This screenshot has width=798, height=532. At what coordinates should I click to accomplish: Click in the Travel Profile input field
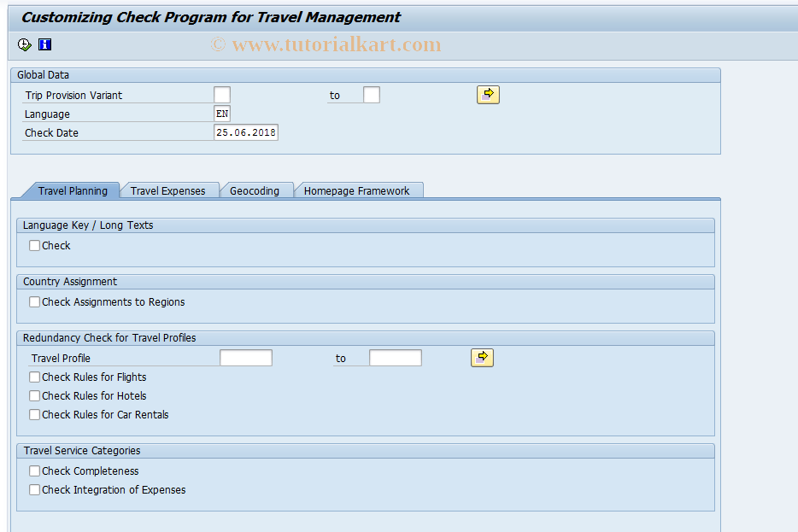246,357
